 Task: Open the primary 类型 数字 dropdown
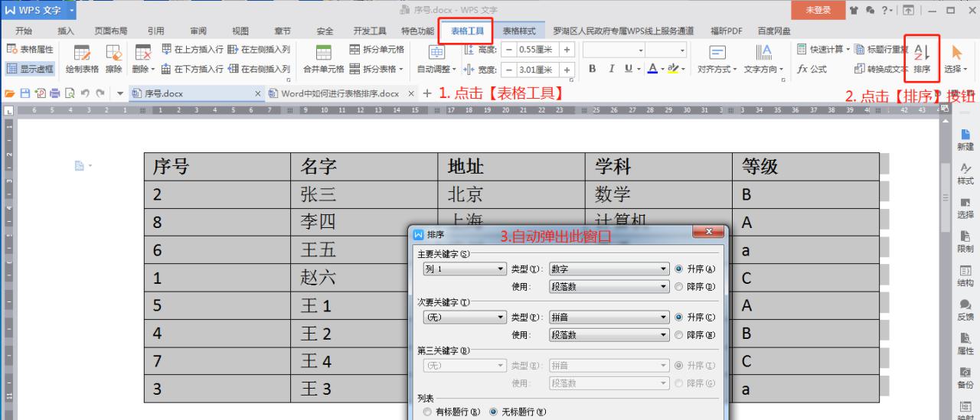(609, 269)
